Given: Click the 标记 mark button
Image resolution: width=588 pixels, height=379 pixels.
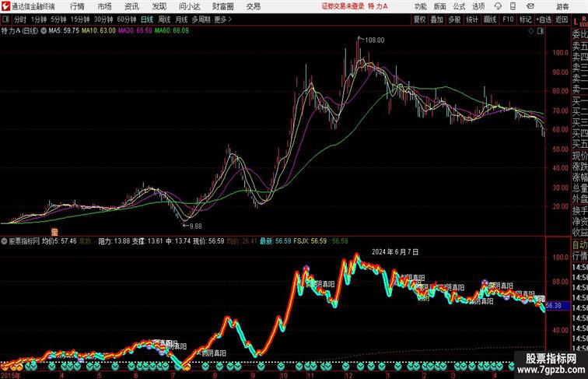Looking at the screenshot, I should tap(525, 19).
